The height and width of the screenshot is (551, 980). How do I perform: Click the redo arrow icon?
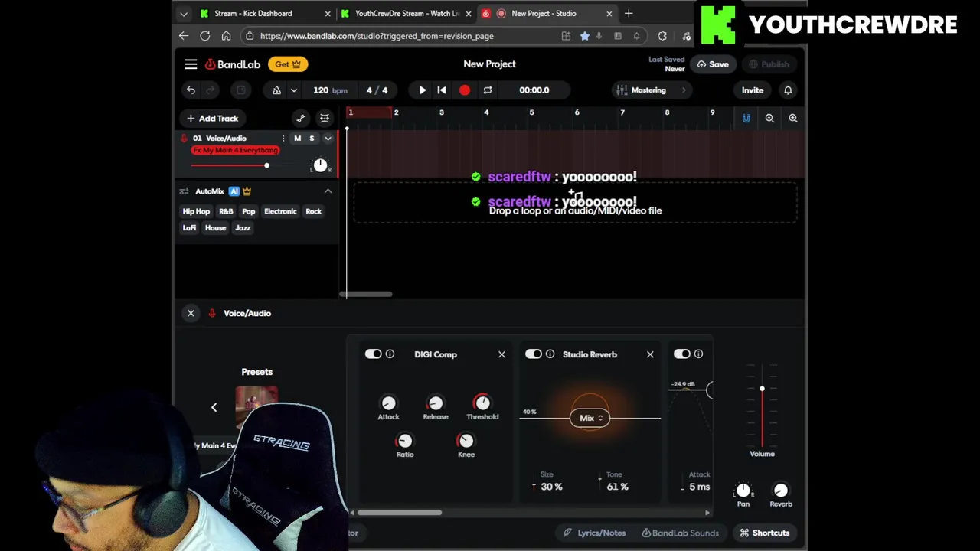coord(211,90)
